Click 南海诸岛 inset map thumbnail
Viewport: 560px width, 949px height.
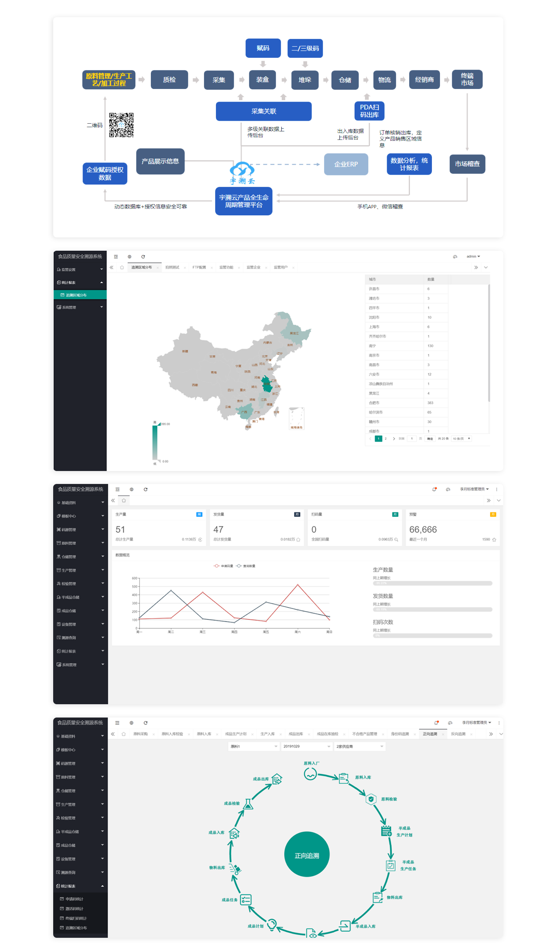296,418
